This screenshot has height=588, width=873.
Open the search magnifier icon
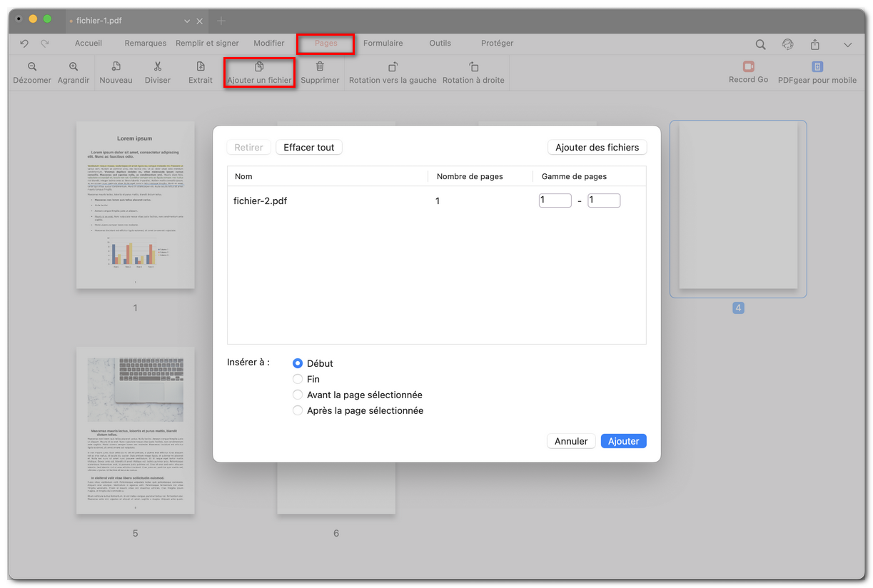coord(760,44)
